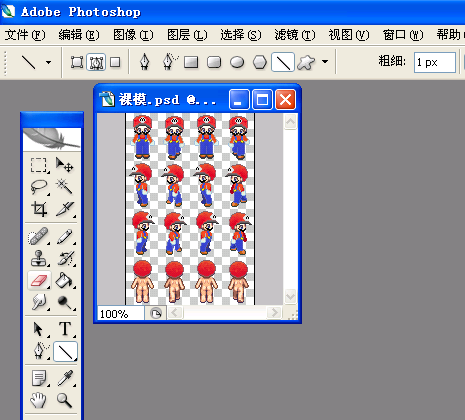This screenshot has height=420, width=465.
Task: Select the Move tool
Action: coord(64,165)
